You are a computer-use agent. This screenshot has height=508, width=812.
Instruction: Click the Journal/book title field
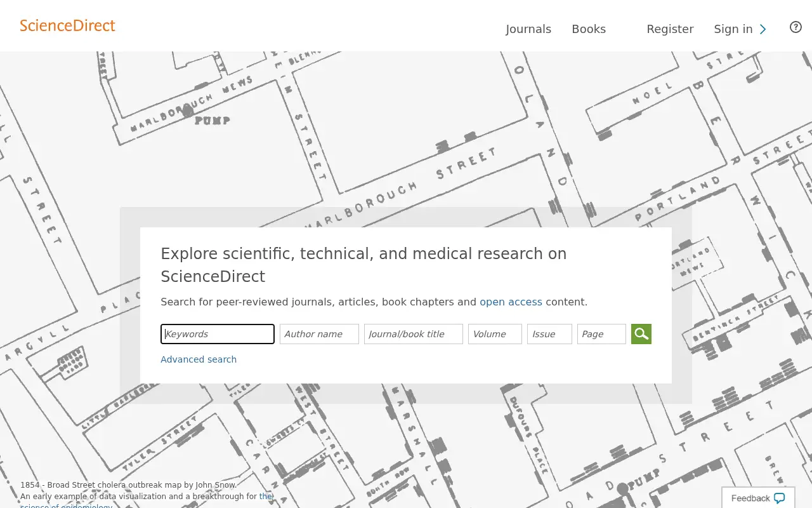pos(414,334)
